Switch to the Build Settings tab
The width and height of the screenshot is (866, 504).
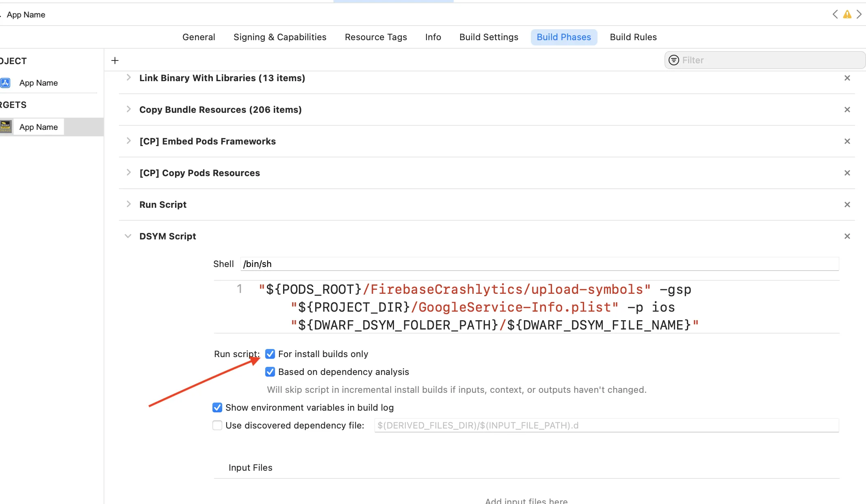pyautogui.click(x=489, y=37)
